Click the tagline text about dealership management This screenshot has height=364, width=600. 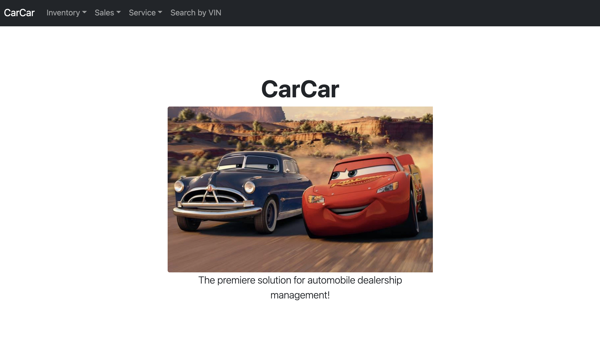(x=300, y=280)
